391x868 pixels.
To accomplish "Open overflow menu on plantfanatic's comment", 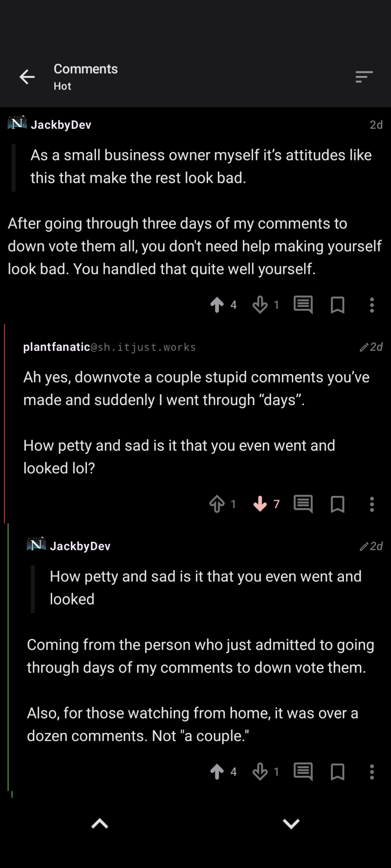I will coord(372,504).
